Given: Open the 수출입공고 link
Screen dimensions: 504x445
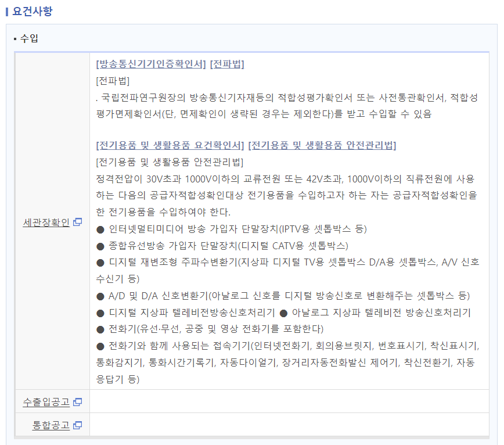Looking at the screenshot, I should pyautogui.click(x=46, y=401).
